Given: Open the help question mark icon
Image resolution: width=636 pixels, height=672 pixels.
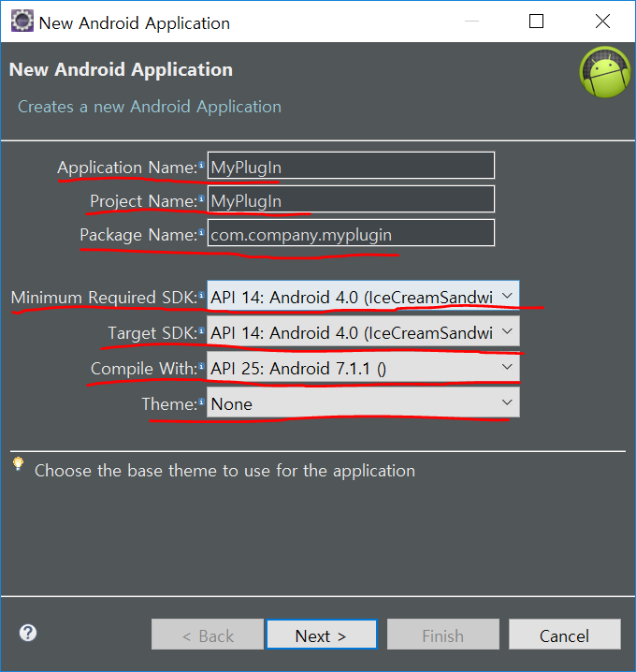Looking at the screenshot, I should [x=28, y=633].
